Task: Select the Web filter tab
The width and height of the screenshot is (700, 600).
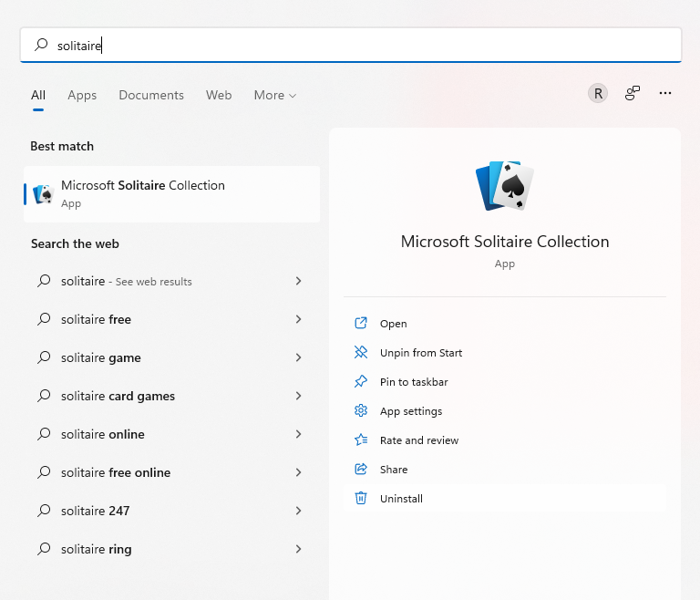Action: [x=219, y=95]
